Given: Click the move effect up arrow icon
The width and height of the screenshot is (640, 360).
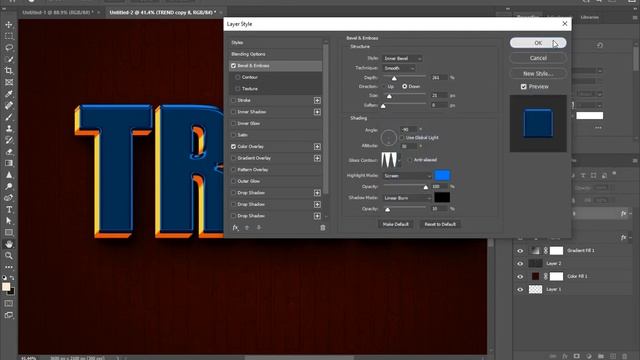Looking at the screenshot, I should (x=247, y=228).
